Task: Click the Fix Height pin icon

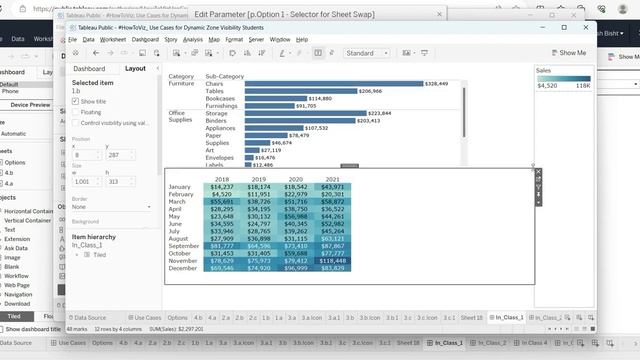Action: pos(538,195)
